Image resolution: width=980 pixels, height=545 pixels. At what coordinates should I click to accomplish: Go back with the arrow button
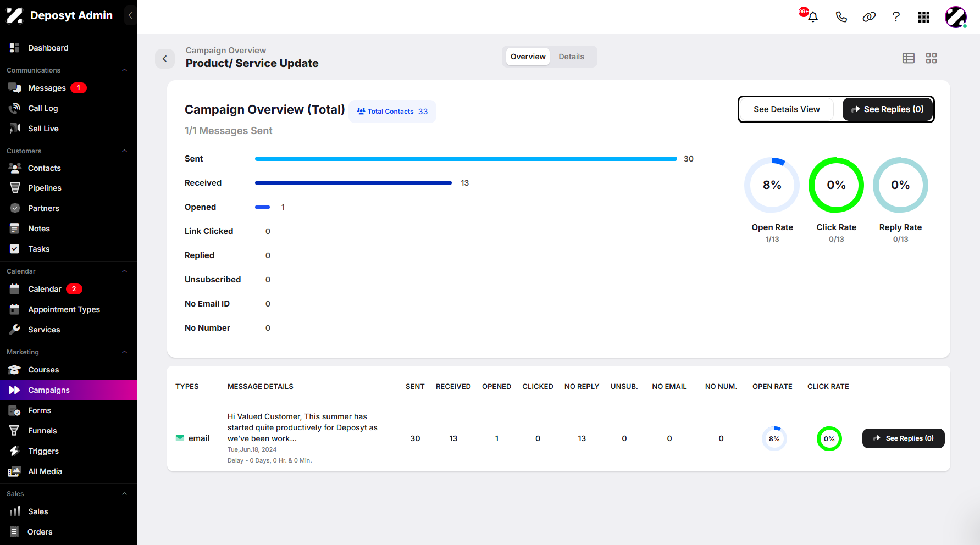tap(165, 58)
